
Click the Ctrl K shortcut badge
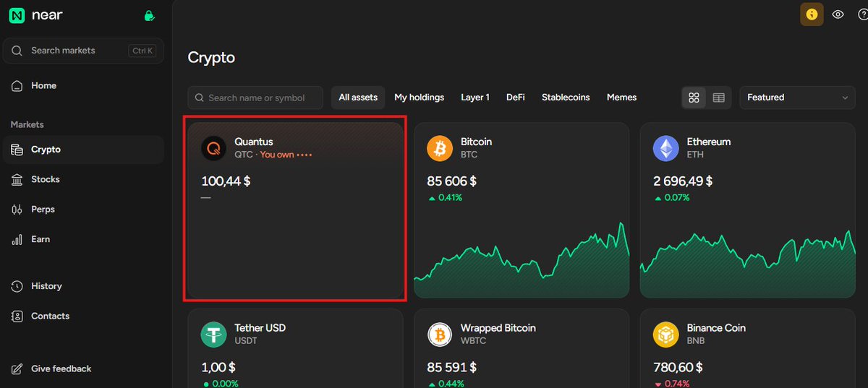pyautogui.click(x=142, y=51)
